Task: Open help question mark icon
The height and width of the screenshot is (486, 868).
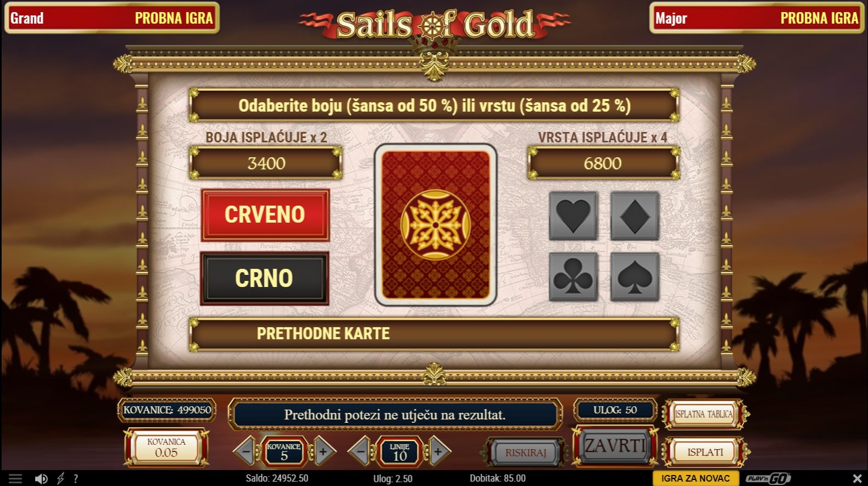Action: coord(76,478)
